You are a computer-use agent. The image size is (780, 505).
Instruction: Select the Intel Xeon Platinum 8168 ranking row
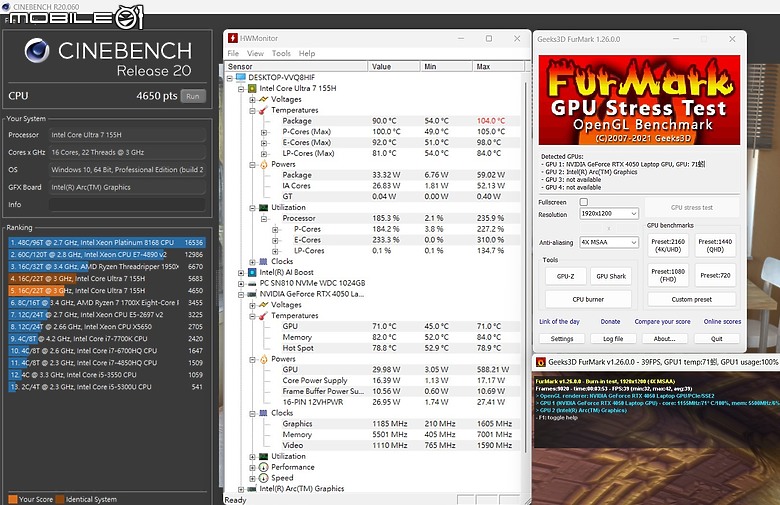coord(106,243)
